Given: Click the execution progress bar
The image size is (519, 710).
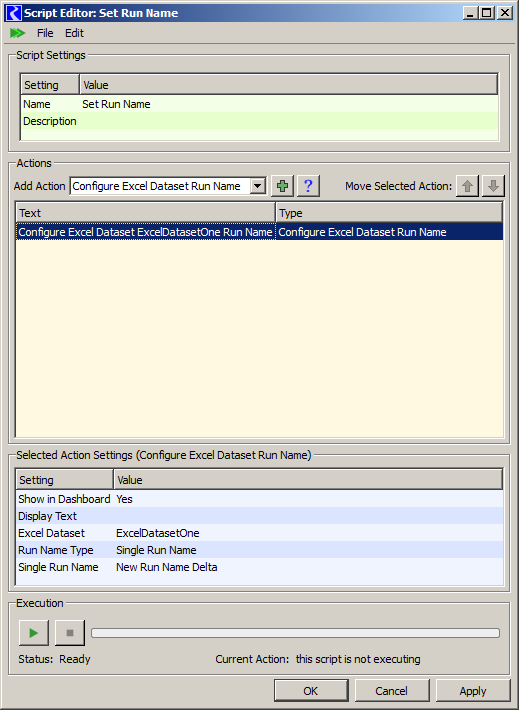Looking at the screenshot, I should coord(295,633).
